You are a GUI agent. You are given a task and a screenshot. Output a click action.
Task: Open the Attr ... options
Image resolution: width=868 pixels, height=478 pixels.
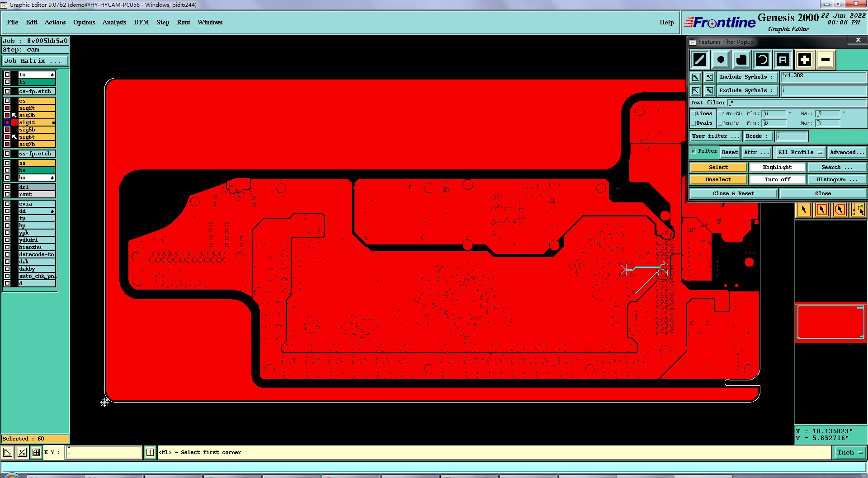point(756,152)
